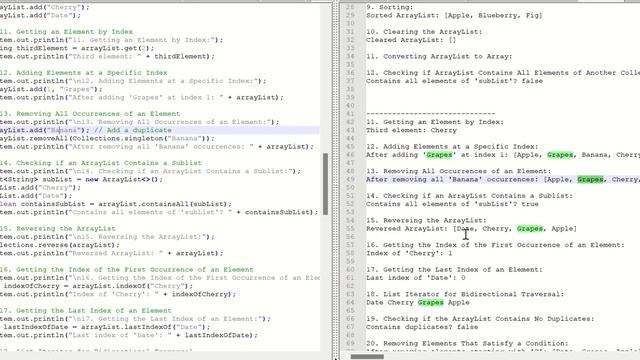Click comment '17. Getting the Last Index of an Element'
This screenshot has width=640, height=360.
[x=86, y=311]
